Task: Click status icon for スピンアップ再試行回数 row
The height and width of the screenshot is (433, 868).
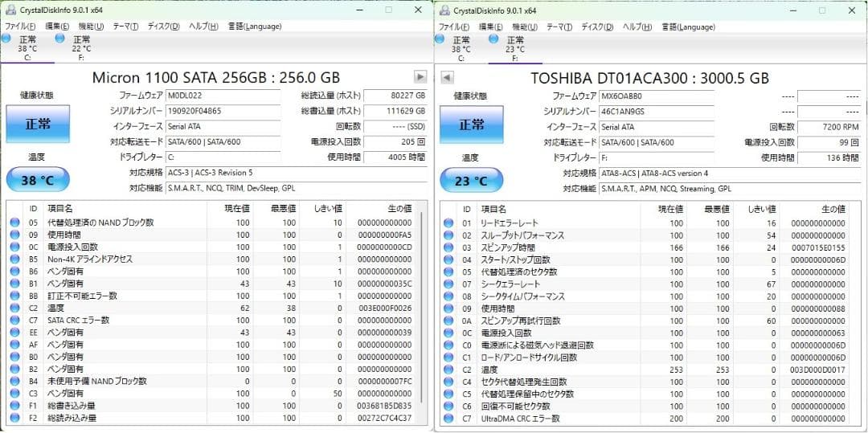Action: [x=448, y=321]
